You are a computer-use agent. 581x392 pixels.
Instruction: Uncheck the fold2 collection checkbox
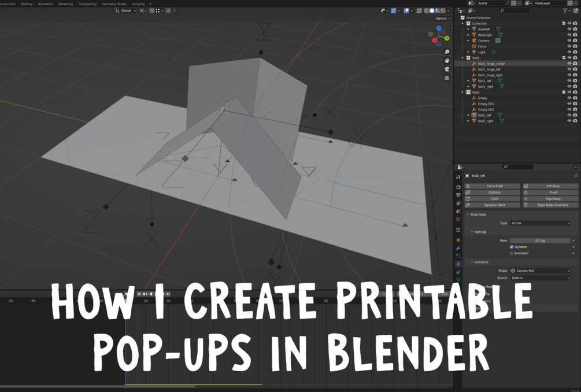[x=564, y=93]
